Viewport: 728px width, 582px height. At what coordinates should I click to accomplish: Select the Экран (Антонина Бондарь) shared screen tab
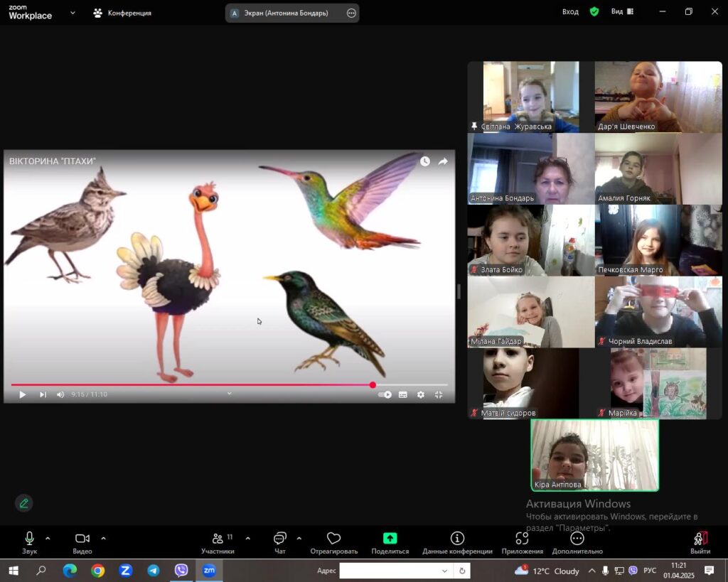tap(286, 13)
